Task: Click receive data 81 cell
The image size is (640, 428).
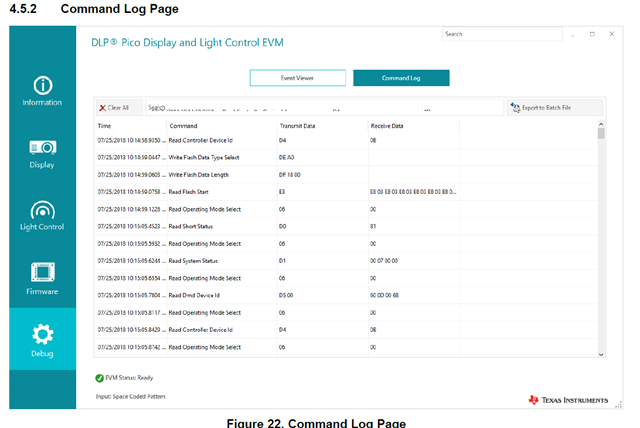Action: point(373,226)
